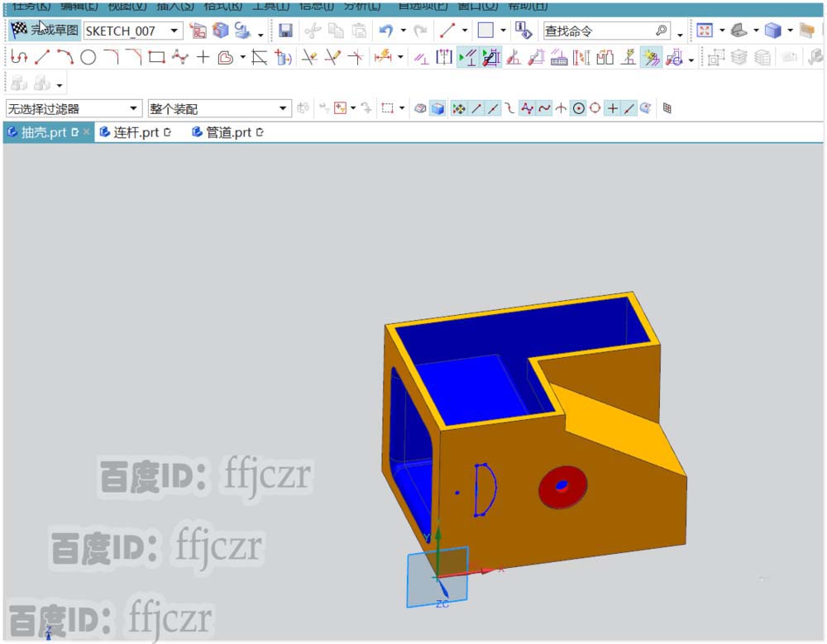Click the Copy icon
Image resolution: width=827 pixels, height=644 pixels.
coord(336,31)
